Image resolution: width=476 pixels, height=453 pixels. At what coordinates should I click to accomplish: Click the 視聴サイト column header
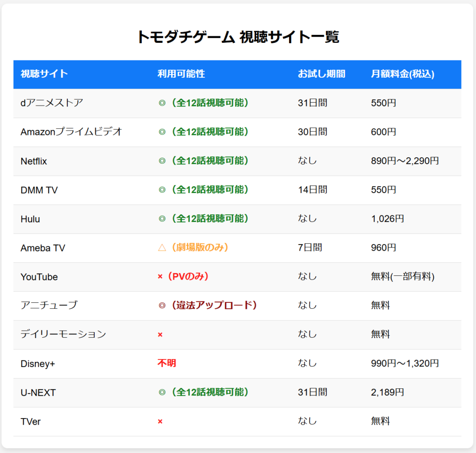tap(44, 74)
